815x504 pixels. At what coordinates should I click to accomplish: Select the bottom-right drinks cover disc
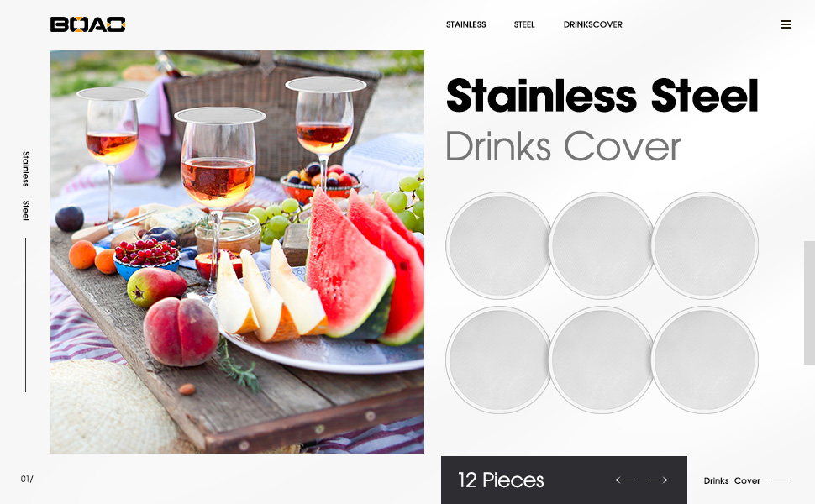point(705,360)
